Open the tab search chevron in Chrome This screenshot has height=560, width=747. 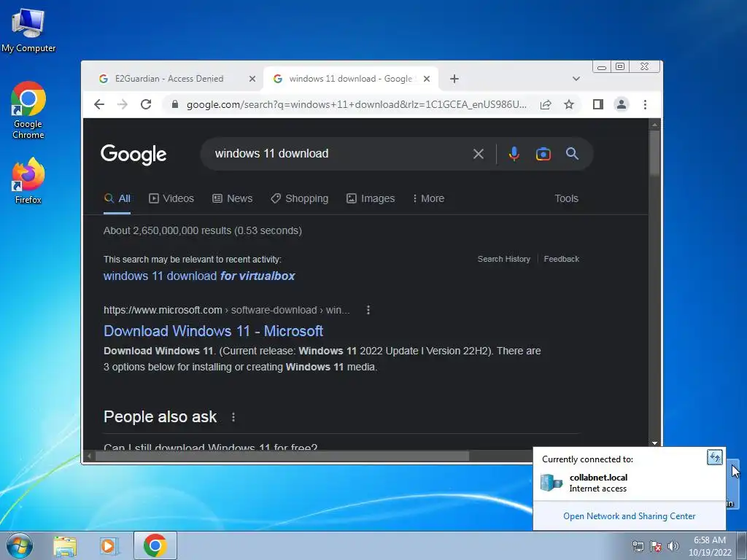(x=576, y=79)
